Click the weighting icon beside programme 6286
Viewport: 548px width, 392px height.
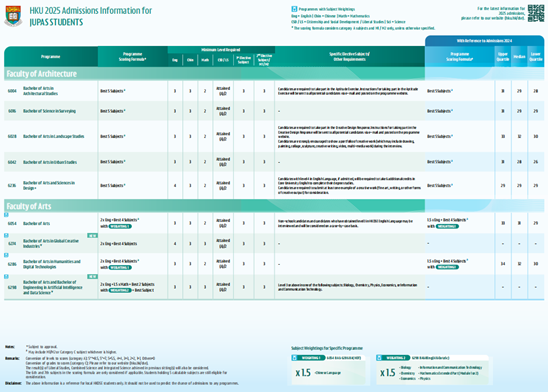click(x=6, y=255)
